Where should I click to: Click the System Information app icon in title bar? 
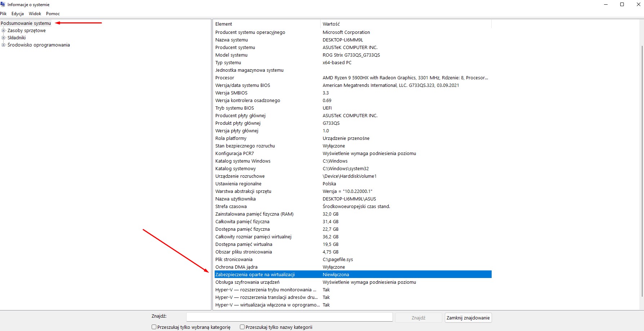(x=3, y=4)
